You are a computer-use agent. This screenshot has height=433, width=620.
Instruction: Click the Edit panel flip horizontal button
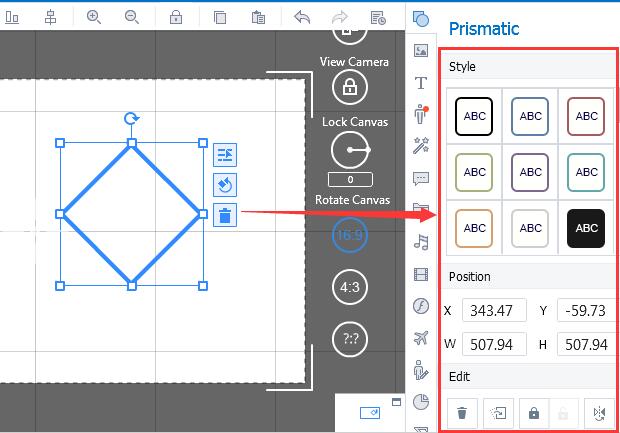[x=599, y=413]
